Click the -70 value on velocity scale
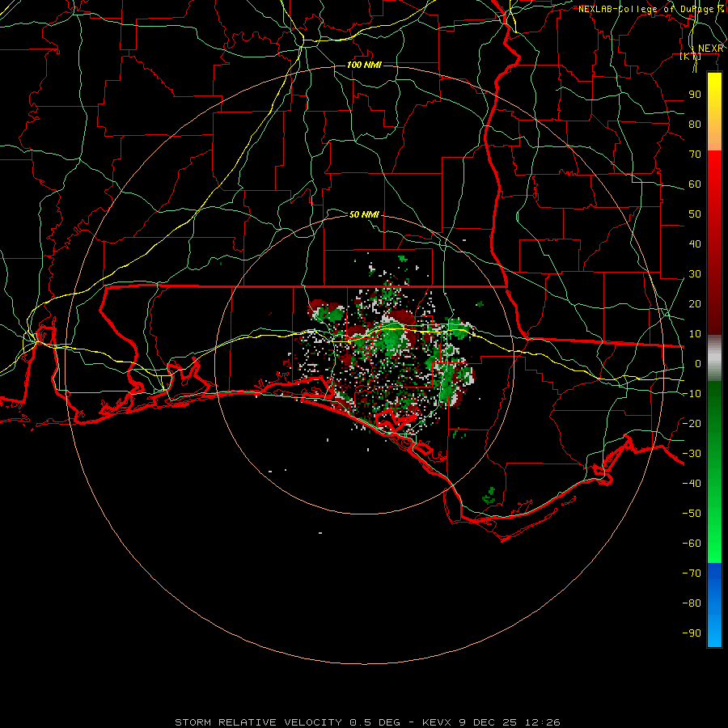 [x=692, y=574]
